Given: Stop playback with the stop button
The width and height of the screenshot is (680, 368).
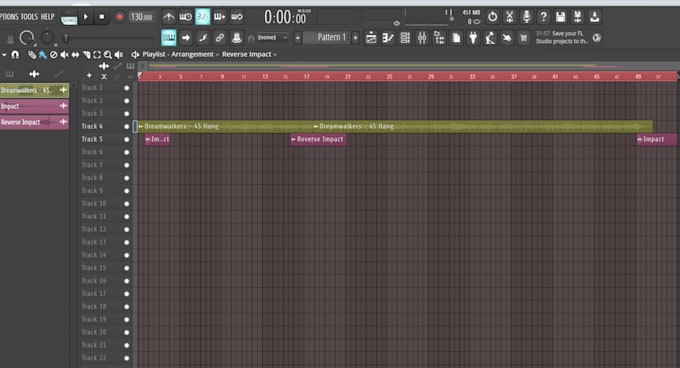Looking at the screenshot, I should [102, 17].
